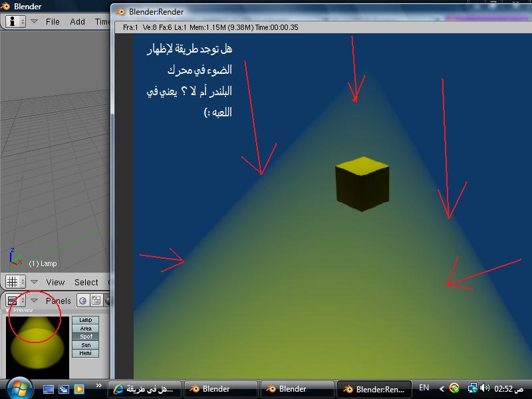
Task: Collapse the 3D view header menus triangle
Action: coord(34,281)
